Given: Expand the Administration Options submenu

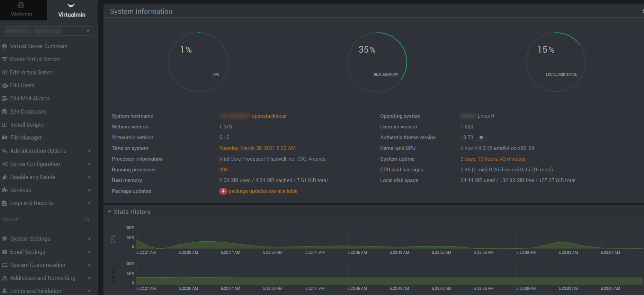Looking at the screenshot, I should point(38,151).
